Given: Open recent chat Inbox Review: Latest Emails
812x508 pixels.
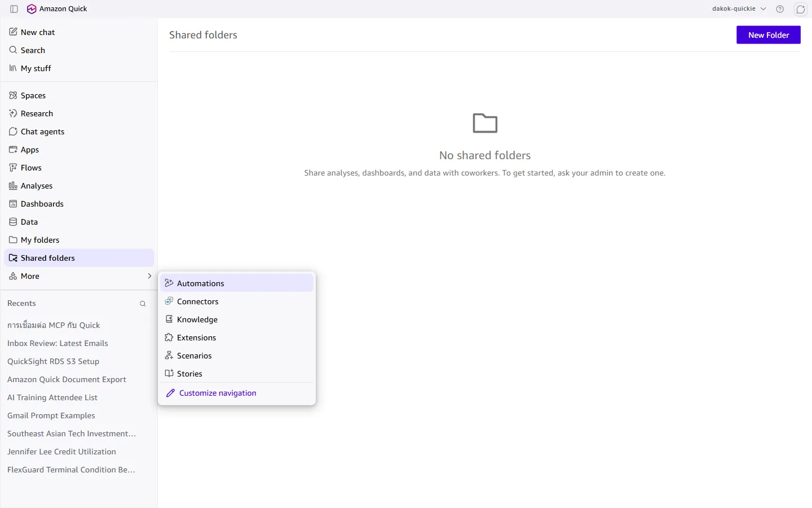Looking at the screenshot, I should (x=58, y=343).
